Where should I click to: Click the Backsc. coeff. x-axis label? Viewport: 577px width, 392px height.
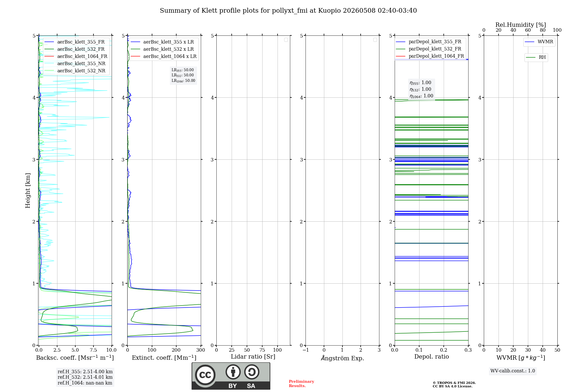[x=75, y=358]
